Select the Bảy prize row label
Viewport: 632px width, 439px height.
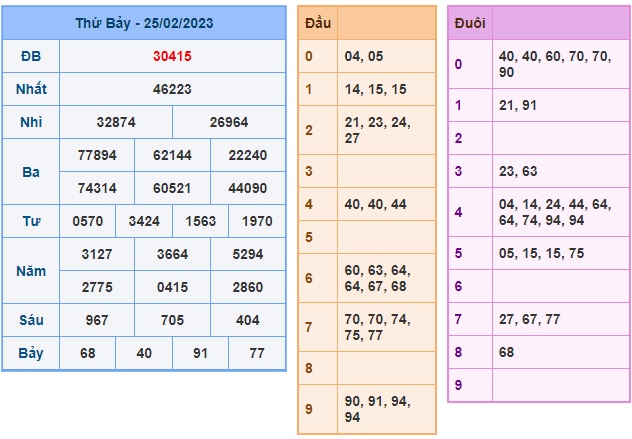[x=31, y=354]
